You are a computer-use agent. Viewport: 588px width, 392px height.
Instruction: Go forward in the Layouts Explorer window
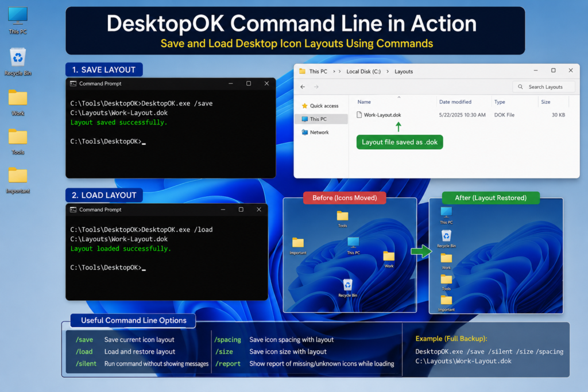tap(316, 87)
